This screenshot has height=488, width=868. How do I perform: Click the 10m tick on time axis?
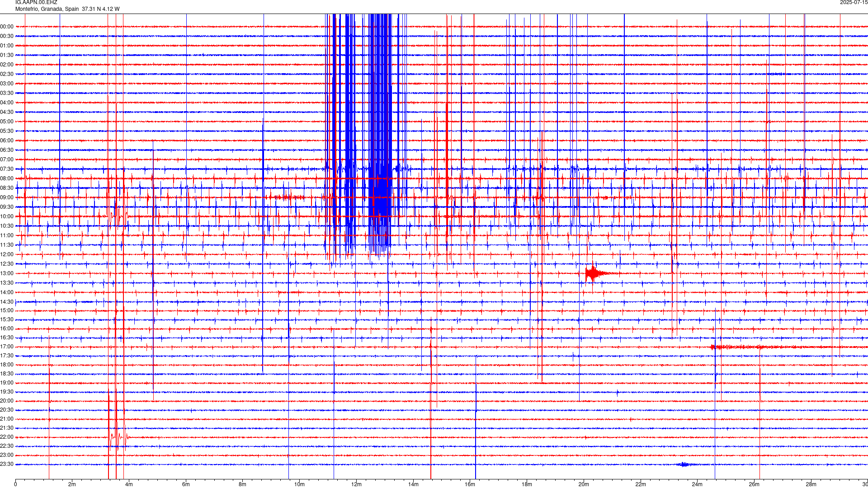(299, 484)
